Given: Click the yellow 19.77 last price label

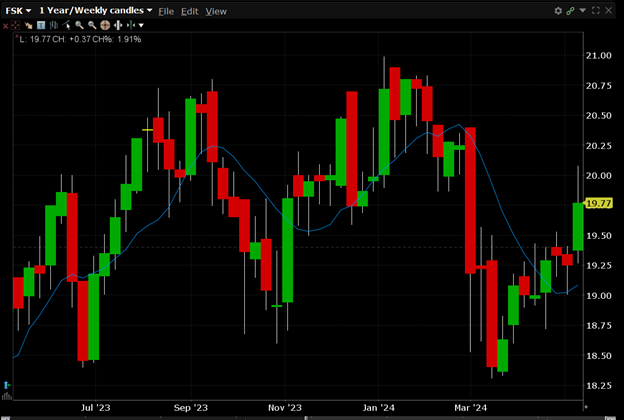Looking at the screenshot, I should pos(599,203).
